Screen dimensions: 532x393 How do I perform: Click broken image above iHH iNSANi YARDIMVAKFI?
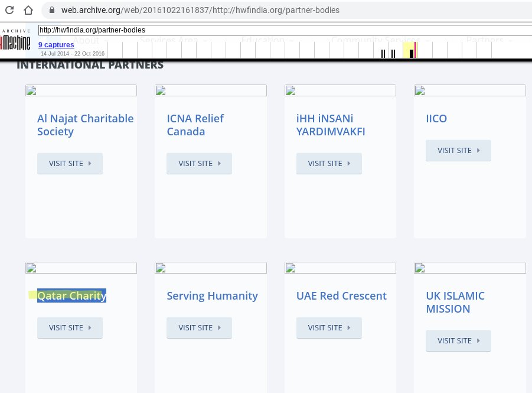[340, 90]
